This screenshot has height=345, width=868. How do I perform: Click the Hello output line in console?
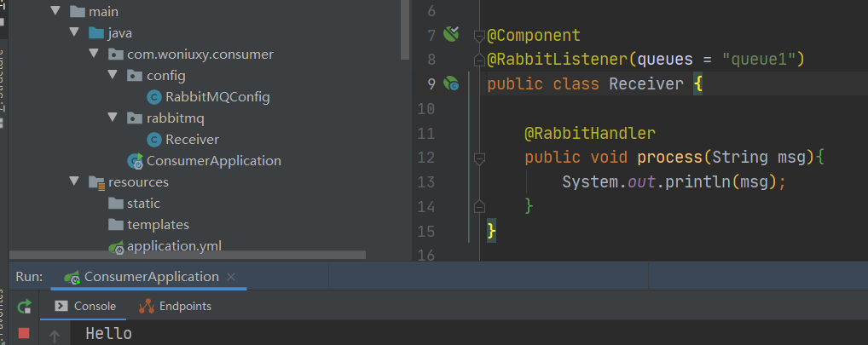click(109, 334)
